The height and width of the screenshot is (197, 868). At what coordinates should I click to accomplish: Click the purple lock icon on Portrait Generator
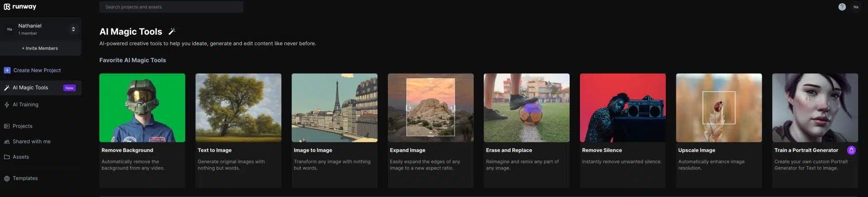(851, 150)
